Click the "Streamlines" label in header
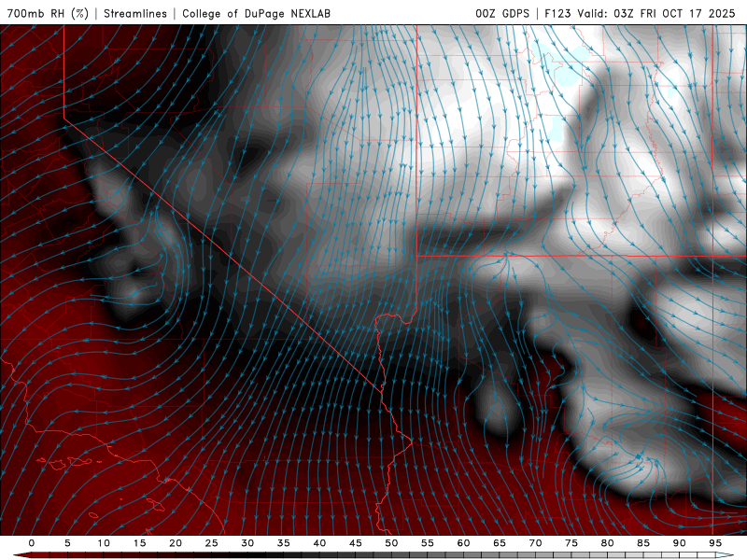747x560 pixels. tap(135, 13)
